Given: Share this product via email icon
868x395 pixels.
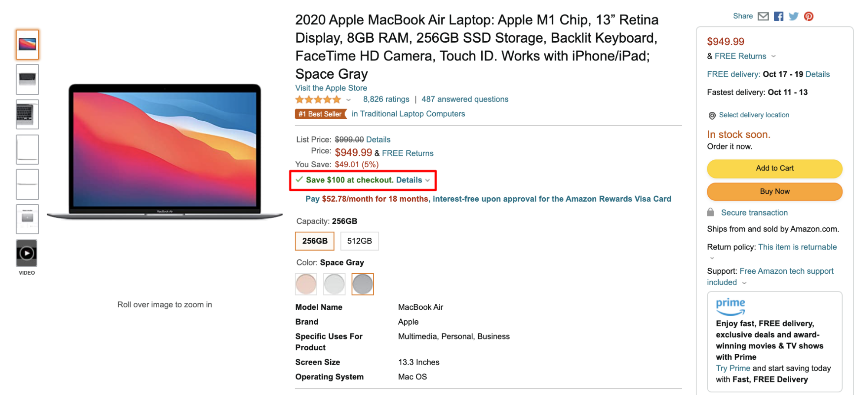Looking at the screenshot, I should click(x=763, y=17).
